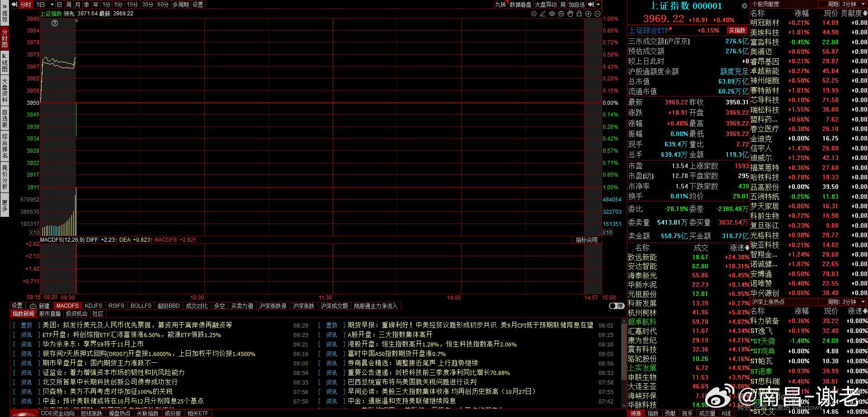
Task: Open news A股开盘：三大指数集体高开
Action: click(390, 335)
